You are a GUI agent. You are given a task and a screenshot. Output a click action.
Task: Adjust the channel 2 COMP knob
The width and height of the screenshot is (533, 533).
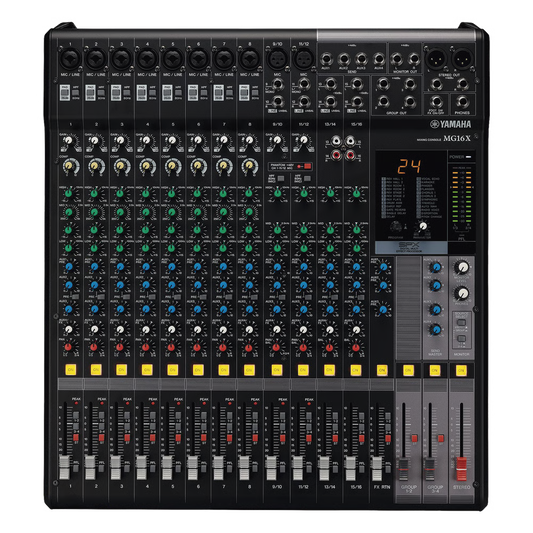click(94, 166)
